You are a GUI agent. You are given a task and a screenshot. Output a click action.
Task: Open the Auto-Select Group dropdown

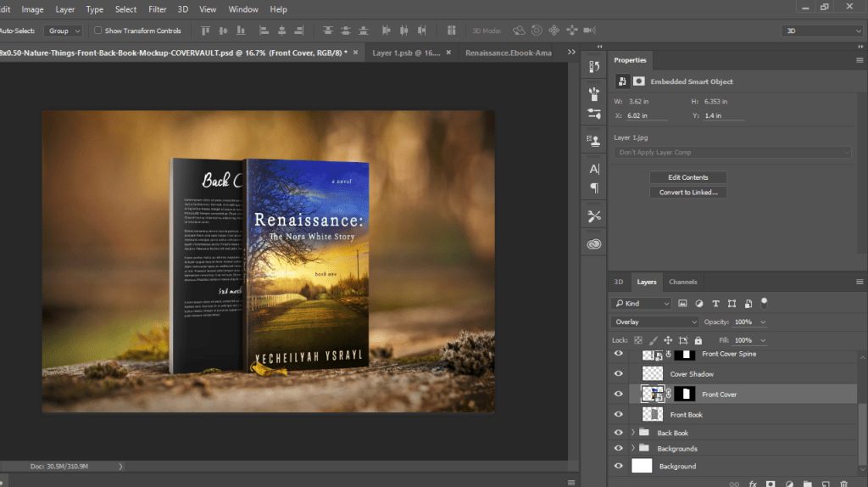tap(64, 31)
